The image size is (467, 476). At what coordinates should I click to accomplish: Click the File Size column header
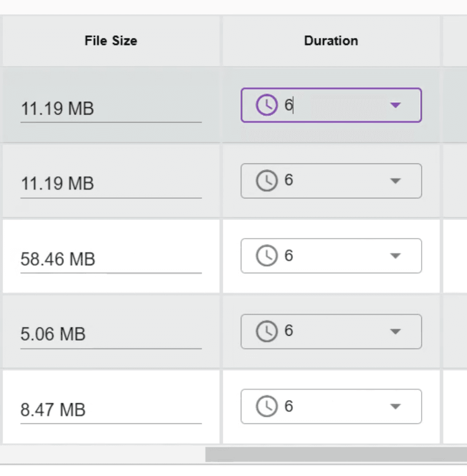click(x=111, y=41)
